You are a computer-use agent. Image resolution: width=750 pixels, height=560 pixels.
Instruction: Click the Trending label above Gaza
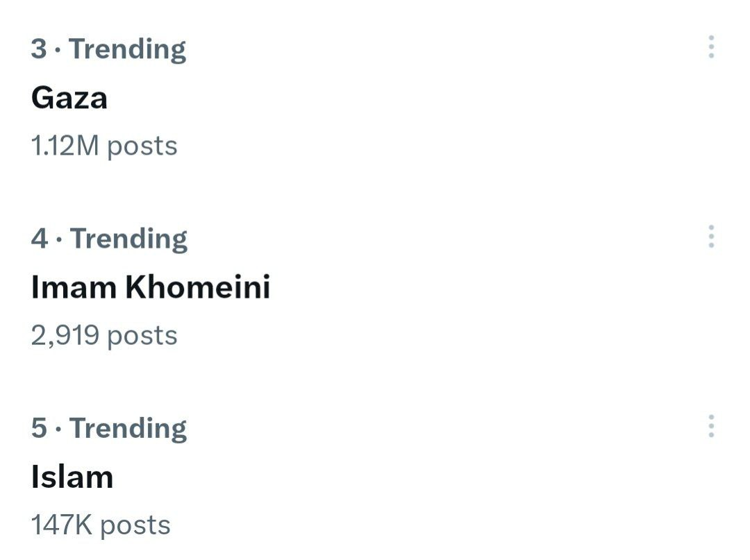pyautogui.click(x=128, y=49)
